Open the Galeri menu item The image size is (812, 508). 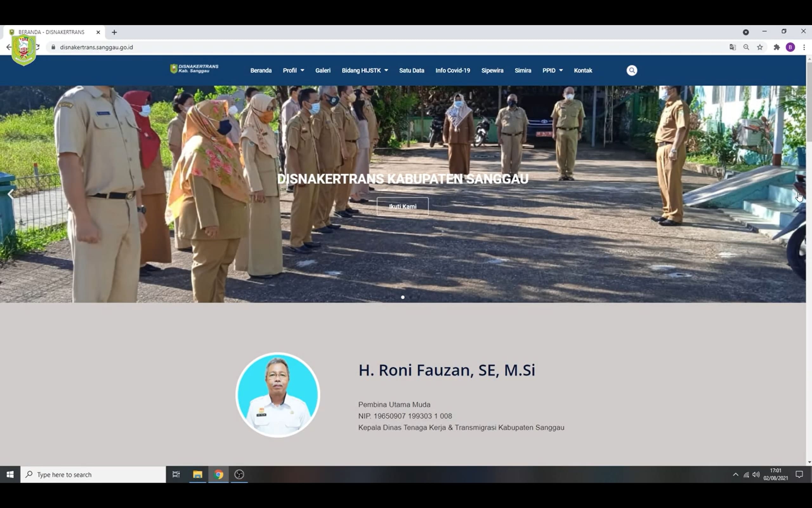[x=323, y=70]
